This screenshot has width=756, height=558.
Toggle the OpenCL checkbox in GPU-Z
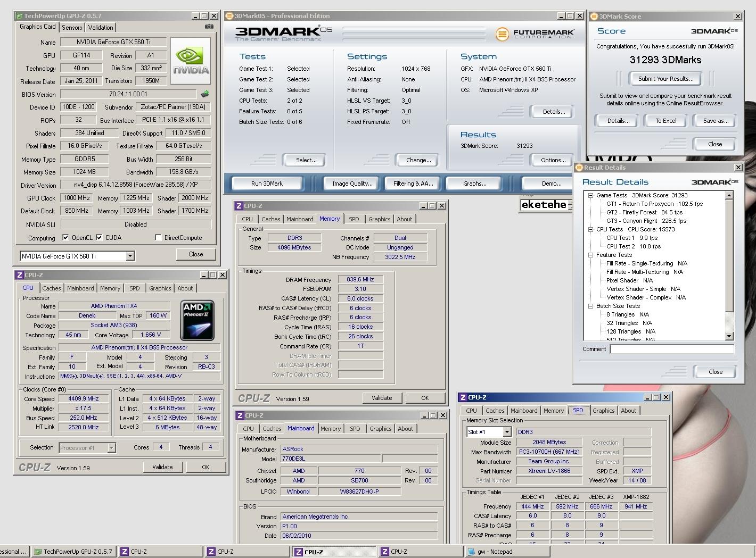pos(65,238)
